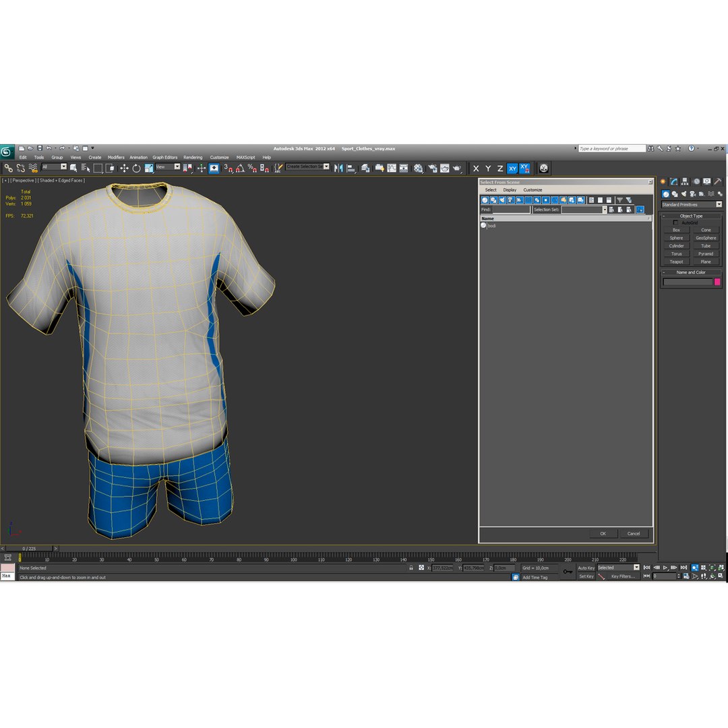Open the Rendering menu

click(x=193, y=157)
